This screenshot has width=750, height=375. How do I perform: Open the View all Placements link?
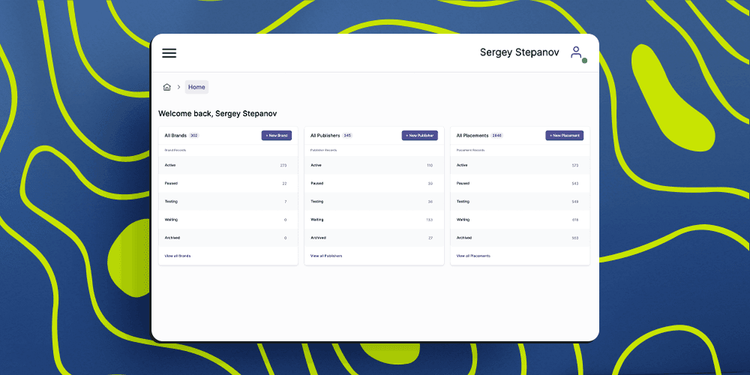click(x=473, y=256)
